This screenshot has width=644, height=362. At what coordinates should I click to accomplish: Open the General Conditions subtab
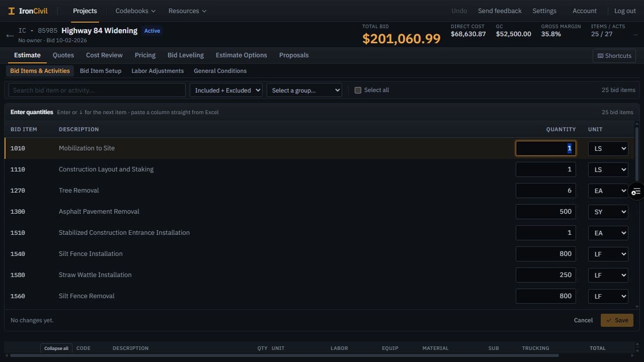(220, 71)
